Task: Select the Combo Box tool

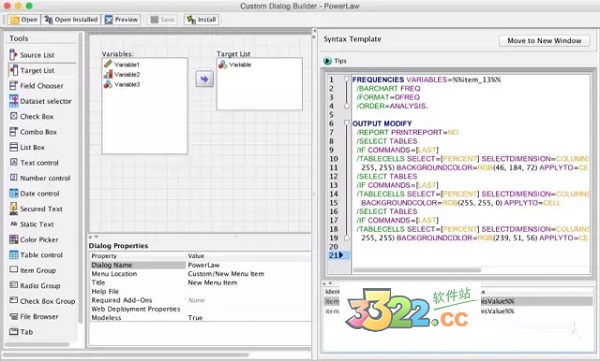Action: pos(37,132)
